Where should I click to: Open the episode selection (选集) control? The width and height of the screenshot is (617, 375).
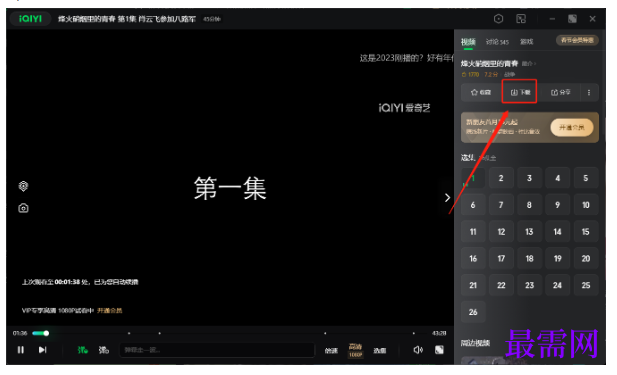380,350
